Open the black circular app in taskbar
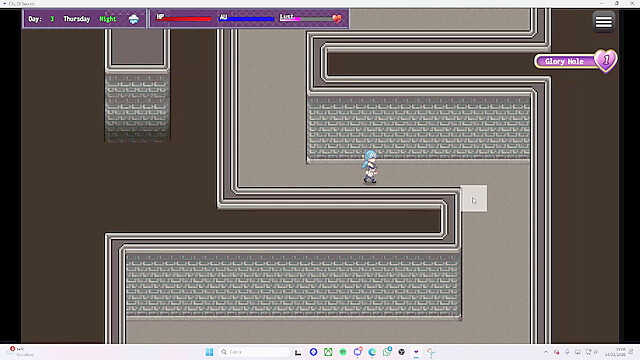 point(402,352)
